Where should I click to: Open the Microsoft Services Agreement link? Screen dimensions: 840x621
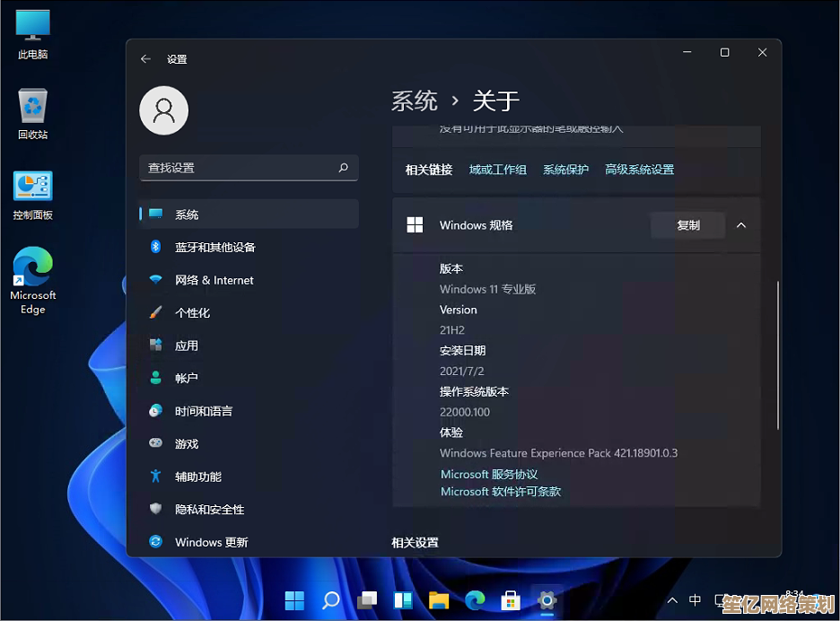489,474
